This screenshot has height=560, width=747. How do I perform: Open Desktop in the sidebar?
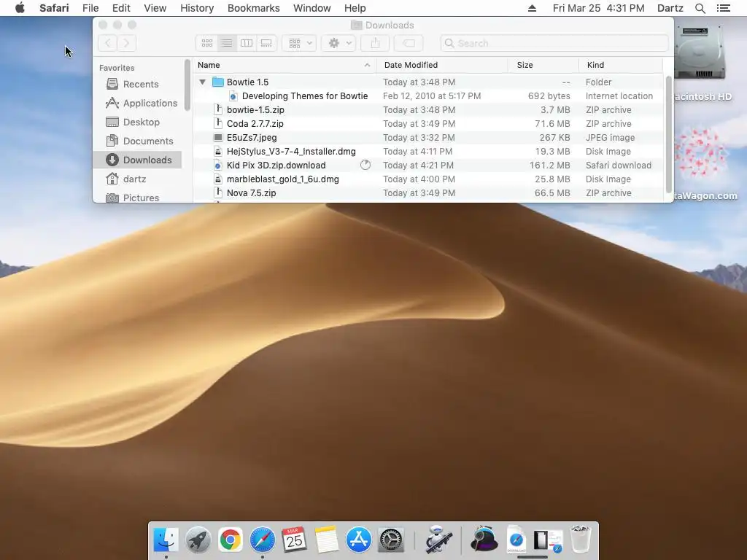(x=137, y=122)
